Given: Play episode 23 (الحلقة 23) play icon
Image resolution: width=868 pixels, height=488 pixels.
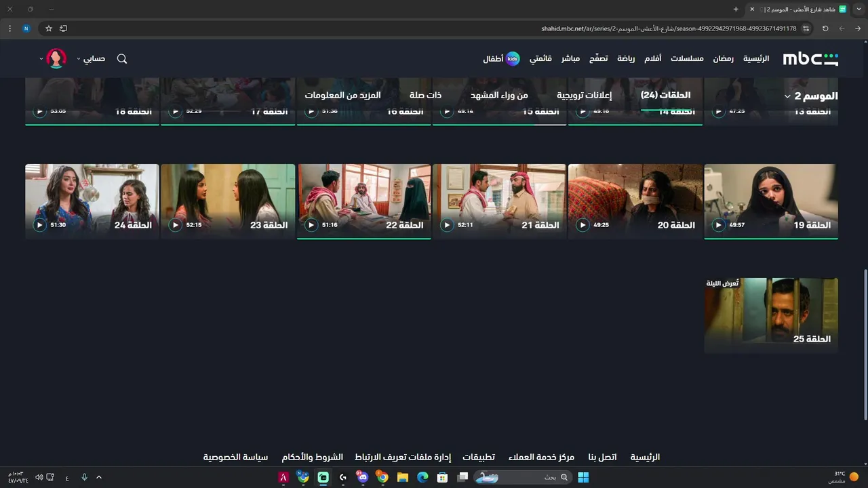Looking at the screenshot, I should (176, 225).
